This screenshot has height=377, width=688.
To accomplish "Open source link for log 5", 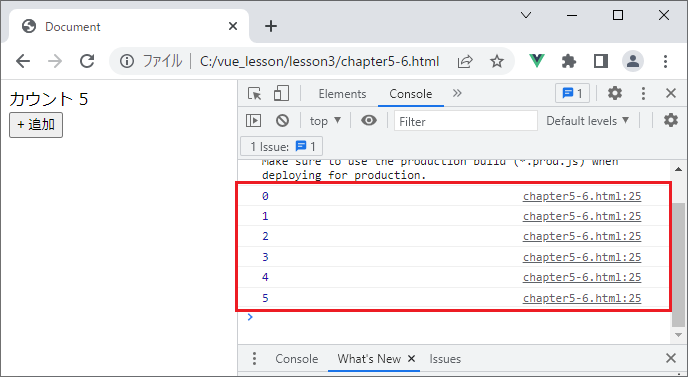I will [582, 298].
